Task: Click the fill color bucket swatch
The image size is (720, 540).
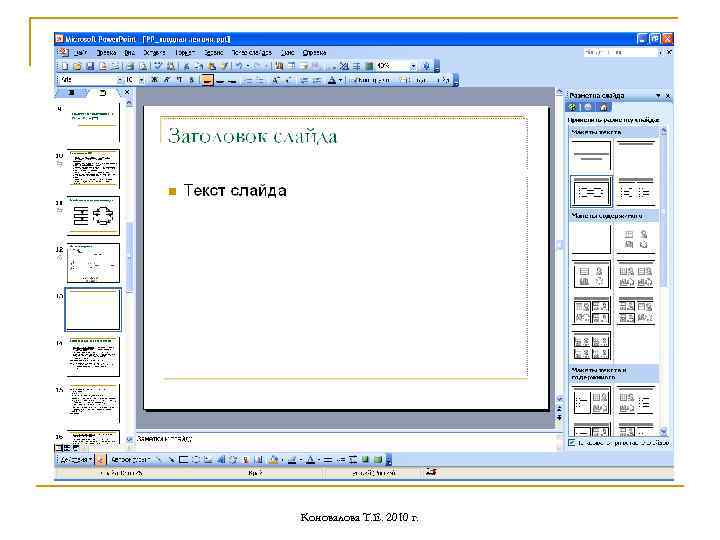Action: point(274,459)
